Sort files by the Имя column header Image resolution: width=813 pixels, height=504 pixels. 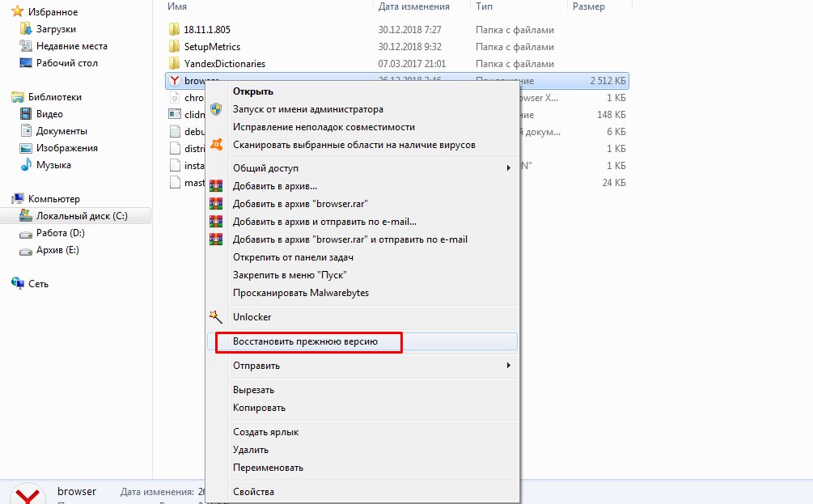(178, 6)
